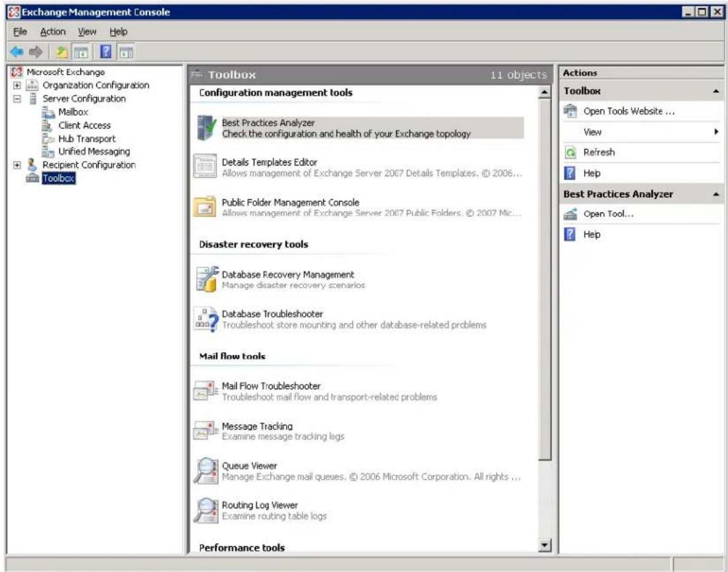Select the Toolbox tree node
This screenshot has height=572, width=728.
pyautogui.click(x=59, y=178)
